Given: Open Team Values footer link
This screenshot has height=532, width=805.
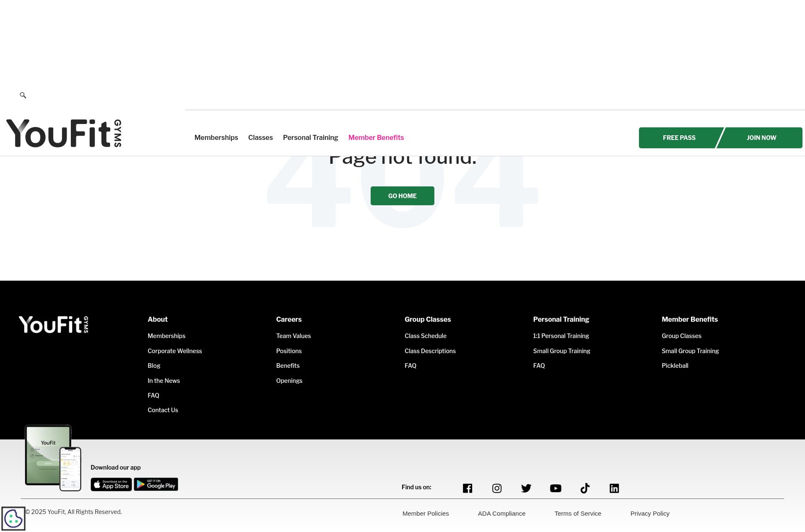Looking at the screenshot, I should click(293, 336).
